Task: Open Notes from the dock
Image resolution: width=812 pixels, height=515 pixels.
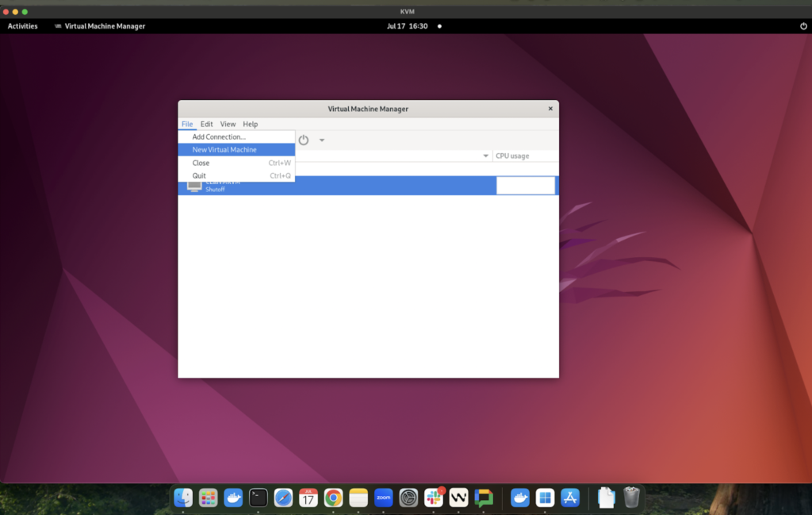Action: 358,498
